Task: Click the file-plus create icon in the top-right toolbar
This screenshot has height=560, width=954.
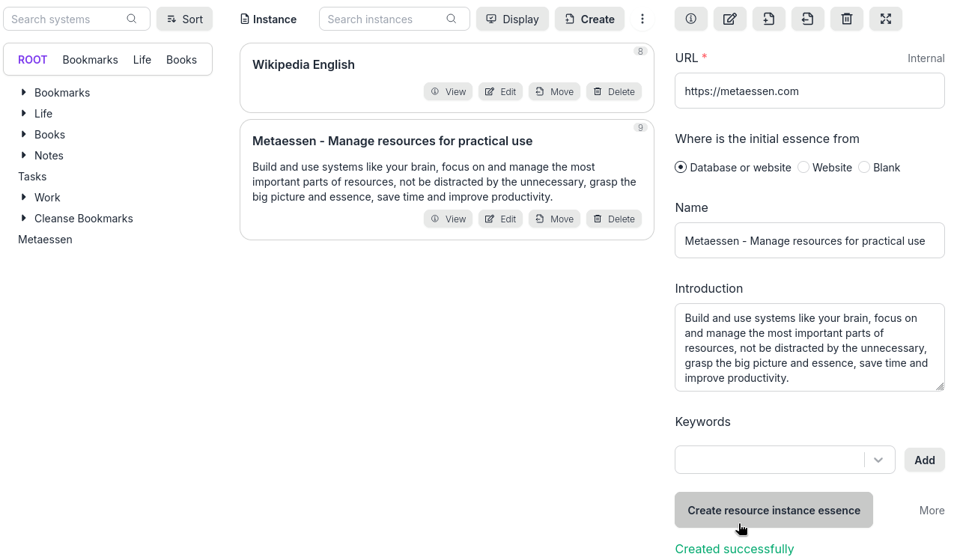Action: [x=769, y=19]
